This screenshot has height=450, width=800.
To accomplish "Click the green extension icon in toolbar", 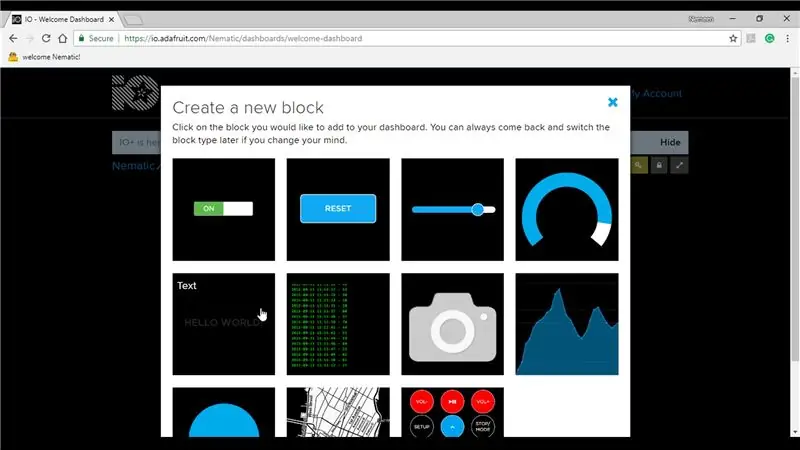I will point(769,38).
